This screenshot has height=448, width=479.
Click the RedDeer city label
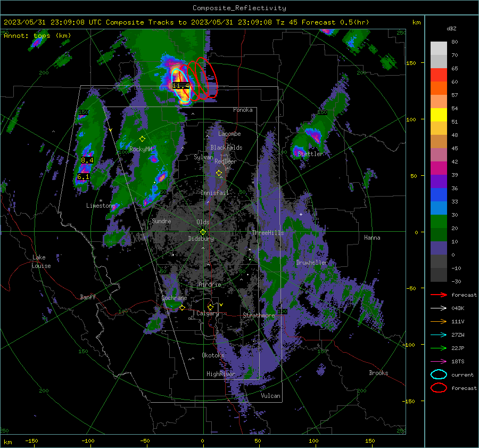click(x=226, y=161)
